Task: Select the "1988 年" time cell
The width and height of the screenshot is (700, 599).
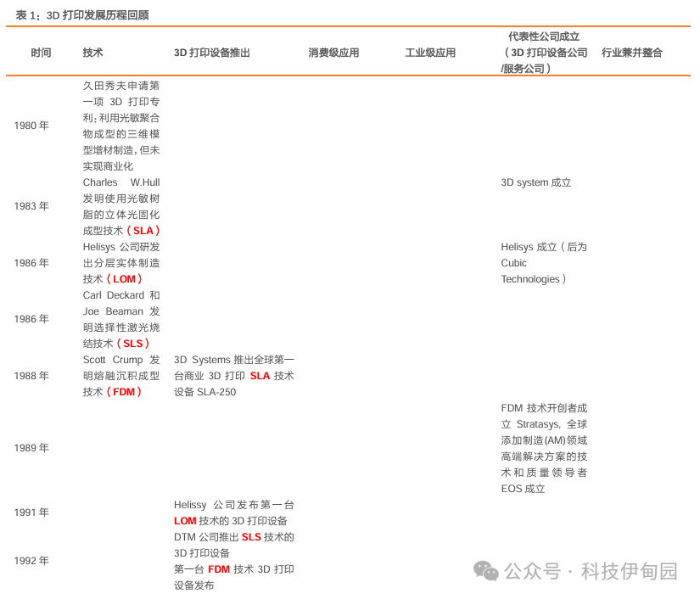Action: (x=31, y=376)
